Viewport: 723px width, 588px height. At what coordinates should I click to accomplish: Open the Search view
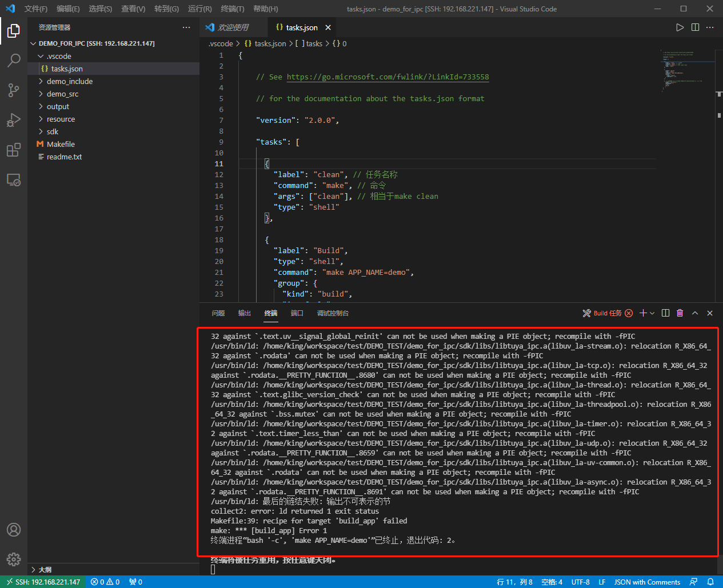point(14,61)
